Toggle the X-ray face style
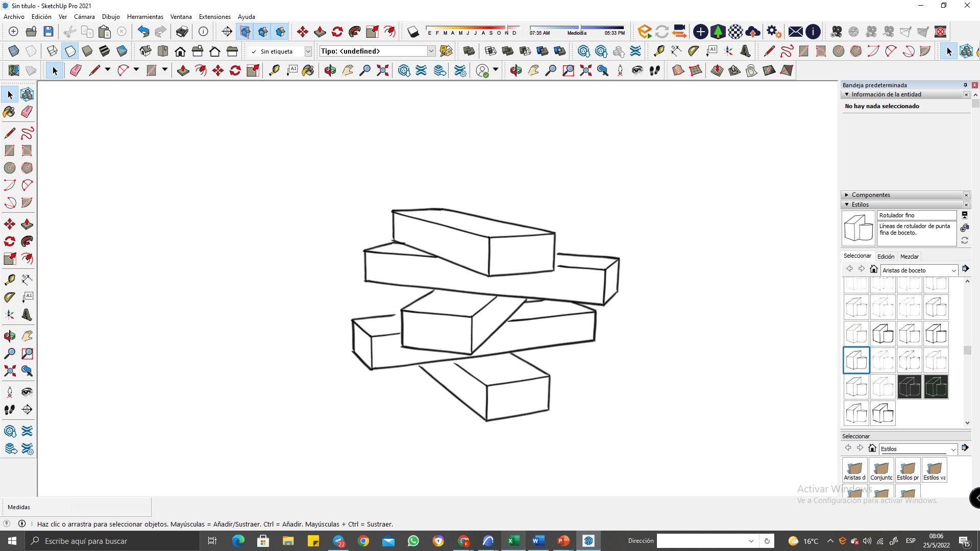 [14, 51]
